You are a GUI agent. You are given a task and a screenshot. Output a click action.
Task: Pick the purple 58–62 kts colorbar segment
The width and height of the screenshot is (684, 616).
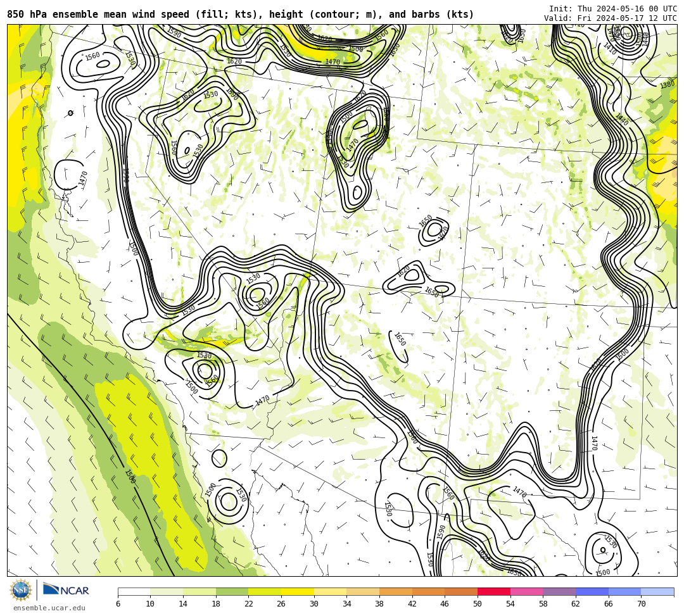(559, 591)
